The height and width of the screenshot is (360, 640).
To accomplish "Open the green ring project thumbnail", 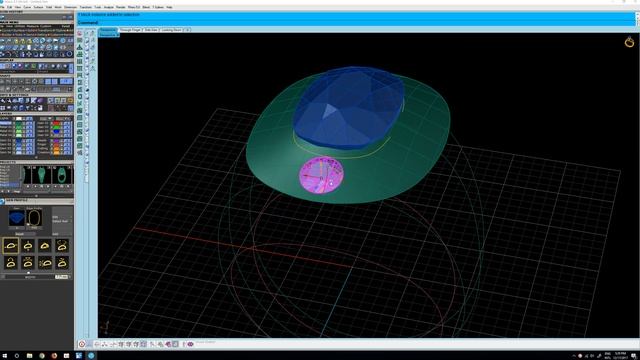I will click(62, 175).
